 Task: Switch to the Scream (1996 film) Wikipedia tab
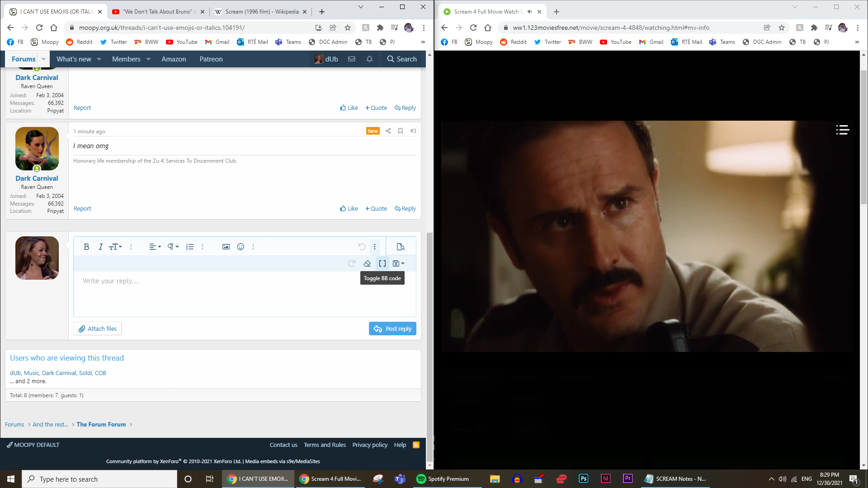click(261, 12)
